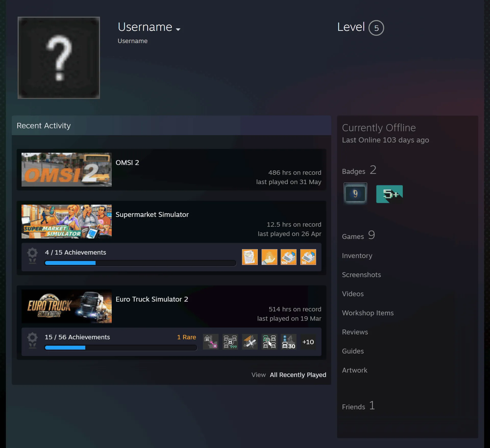Select the hand with coin achievement icon
Screen dimensions: 490x448
pos(269,257)
